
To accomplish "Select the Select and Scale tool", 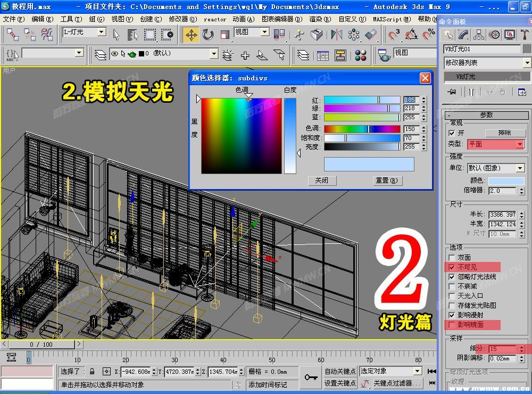I will coord(225,34).
